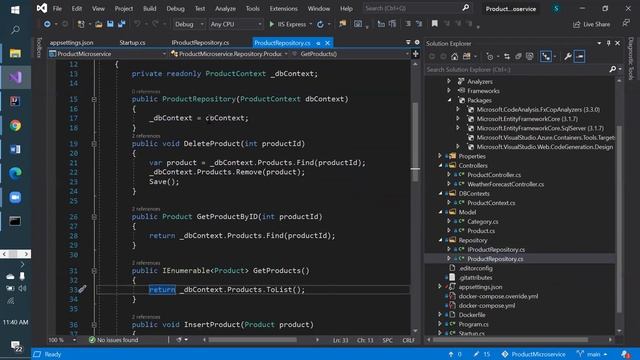This screenshot has height=360, width=640.
Task: Toggle Show All Files in Solution Explorer
Action: point(530,57)
